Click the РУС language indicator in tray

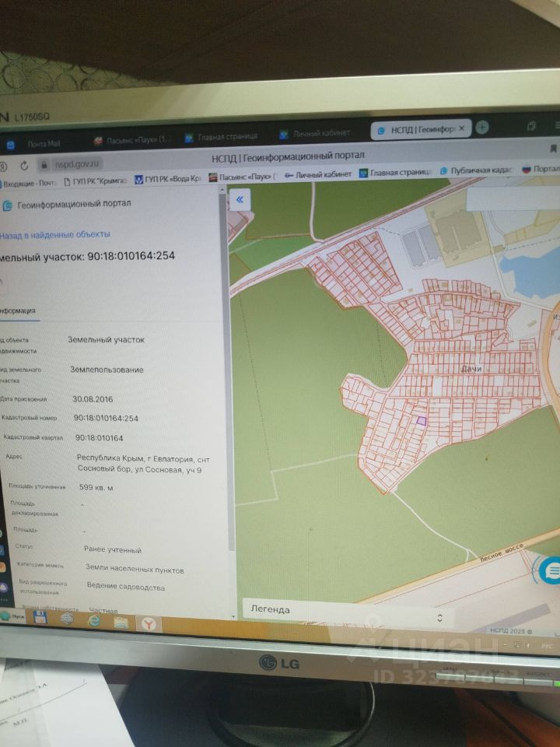(x=546, y=646)
